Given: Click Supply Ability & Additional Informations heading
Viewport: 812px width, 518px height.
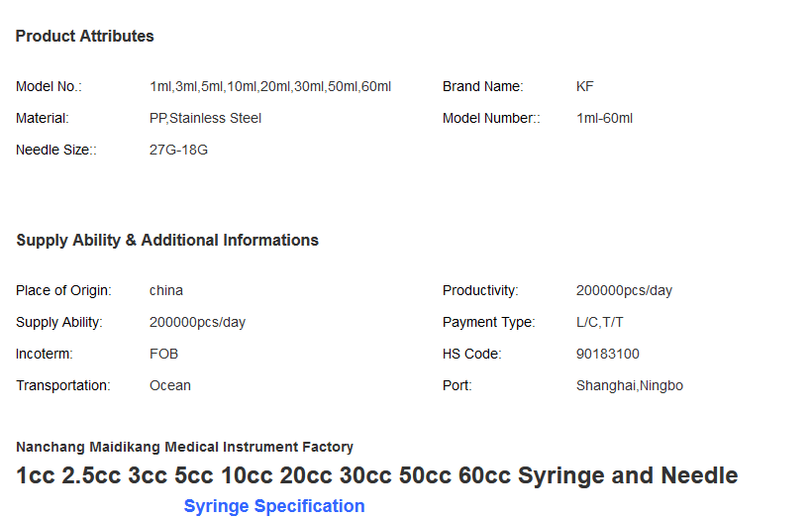Looking at the screenshot, I should point(167,241).
